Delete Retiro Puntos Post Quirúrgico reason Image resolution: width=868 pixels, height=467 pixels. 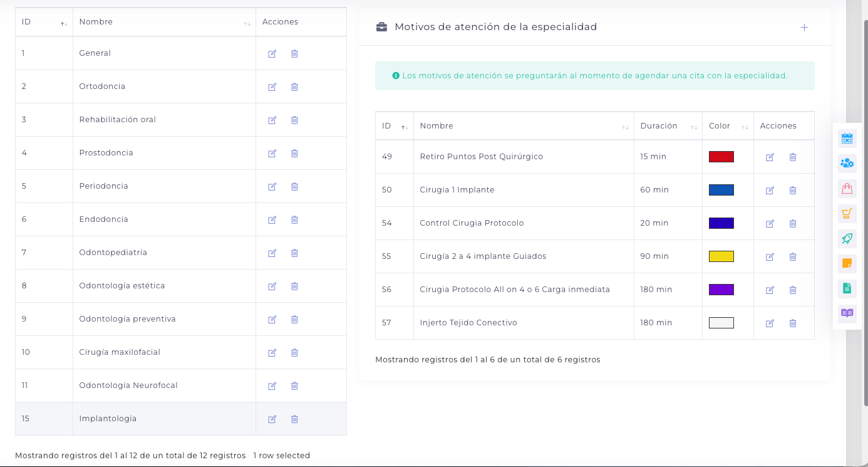click(x=793, y=157)
